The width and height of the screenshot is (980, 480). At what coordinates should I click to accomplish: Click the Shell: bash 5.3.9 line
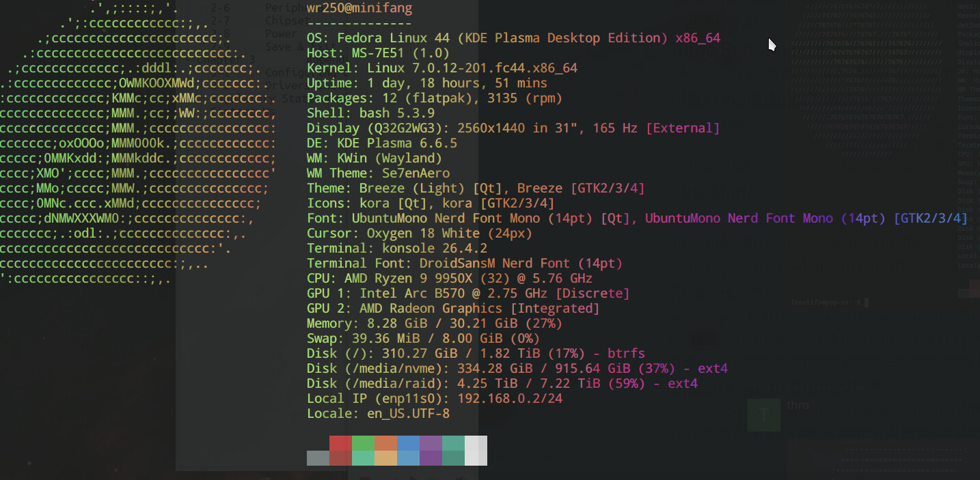tap(370, 113)
